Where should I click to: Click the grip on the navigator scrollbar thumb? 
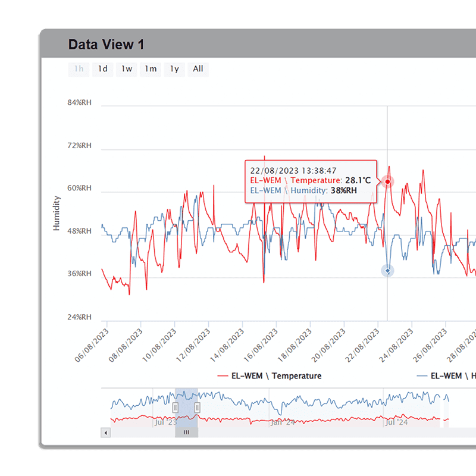pyautogui.click(x=186, y=432)
